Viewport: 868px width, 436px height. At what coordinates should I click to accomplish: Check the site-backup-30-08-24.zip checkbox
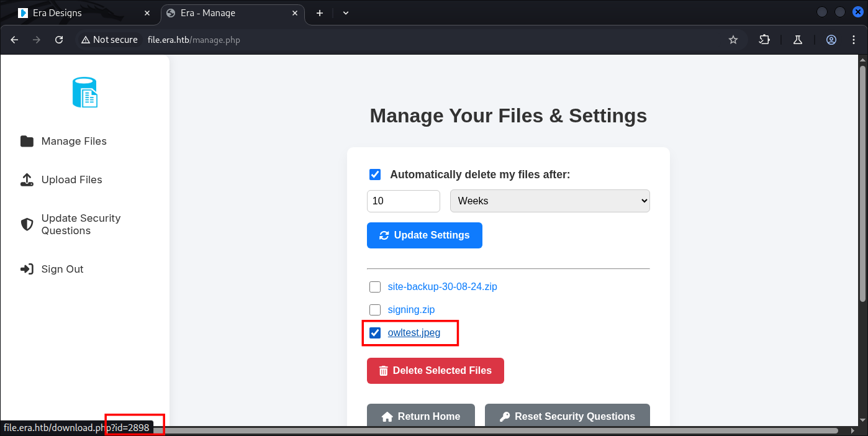(375, 287)
